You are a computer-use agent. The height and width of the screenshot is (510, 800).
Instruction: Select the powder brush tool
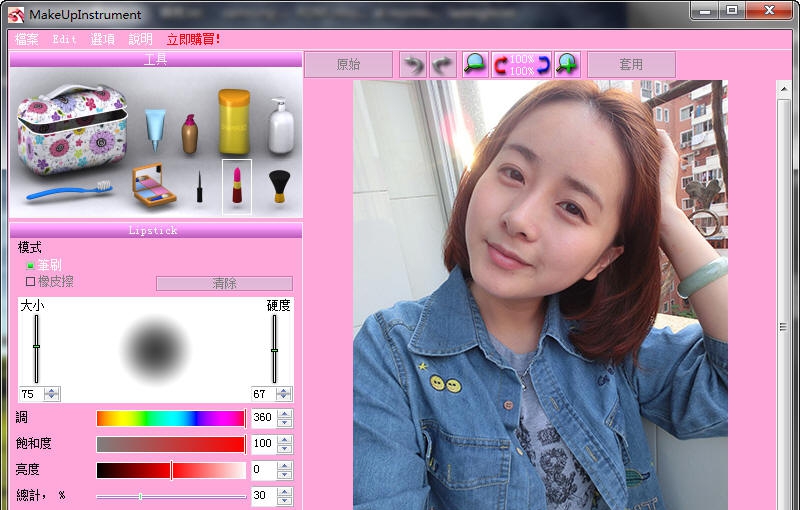tap(279, 186)
